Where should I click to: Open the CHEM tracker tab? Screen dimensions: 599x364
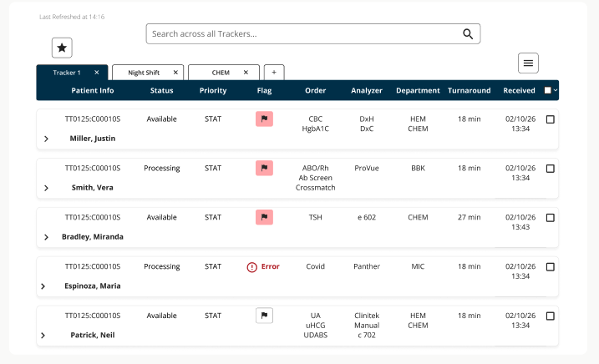(x=221, y=73)
